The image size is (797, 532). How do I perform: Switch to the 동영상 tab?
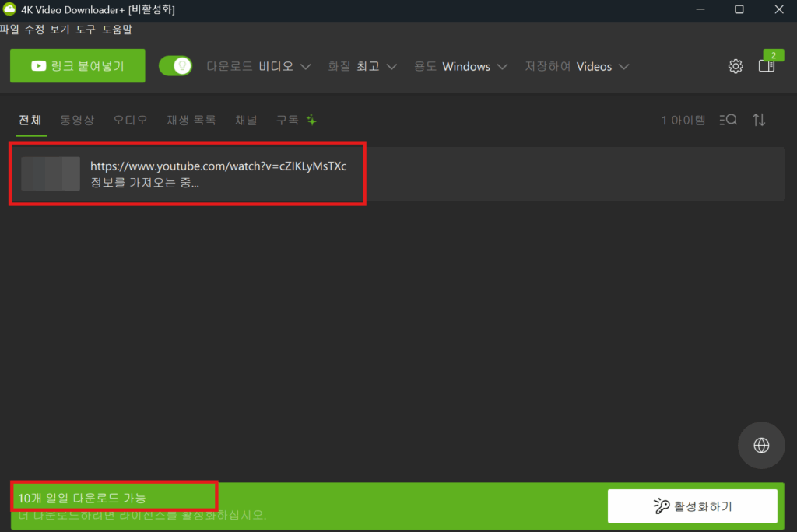(77, 121)
